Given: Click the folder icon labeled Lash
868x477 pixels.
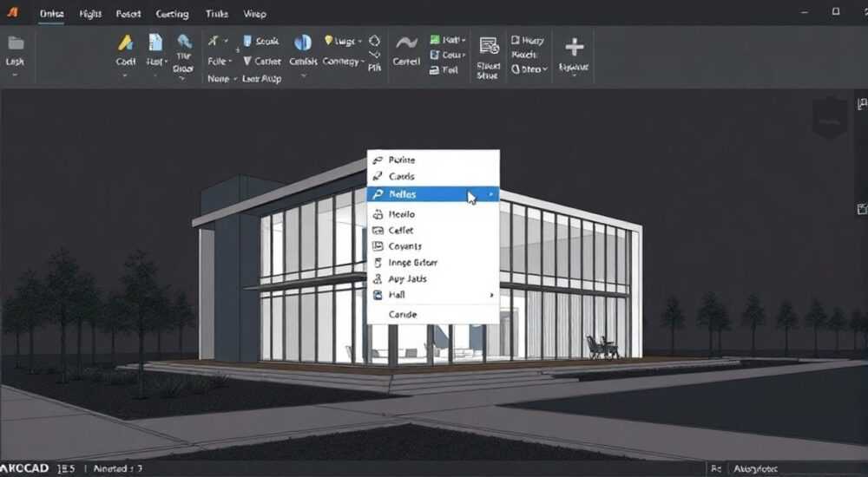Looking at the screenshot, I should coord(16,43).
